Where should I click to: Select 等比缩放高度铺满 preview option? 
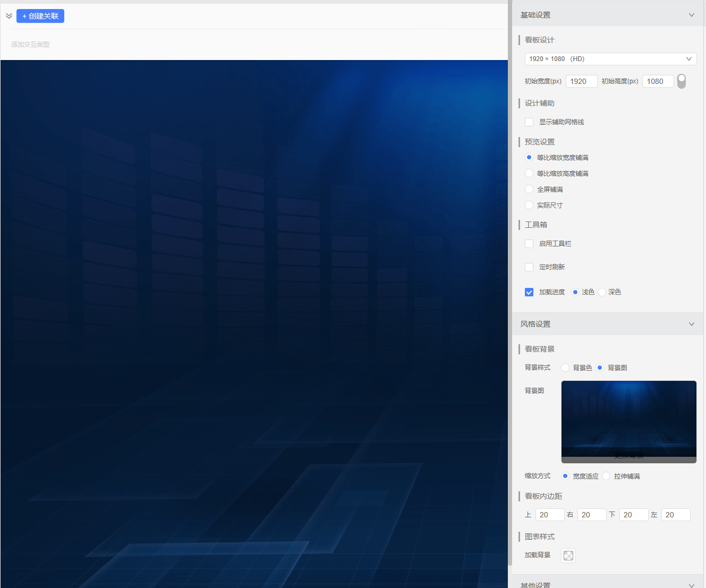[529, 173]
